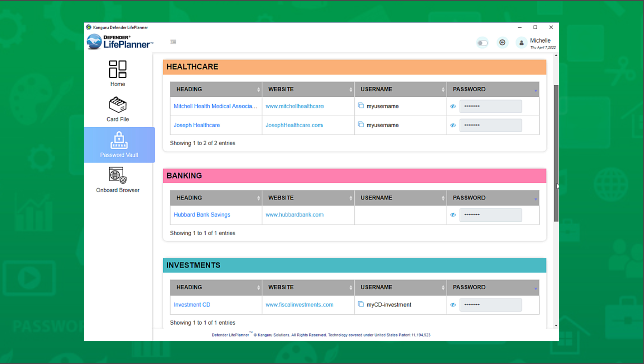Select the Password Vault sidebar tab
The width and height of the screenshot is (644, 364).
tap(119, 145)
